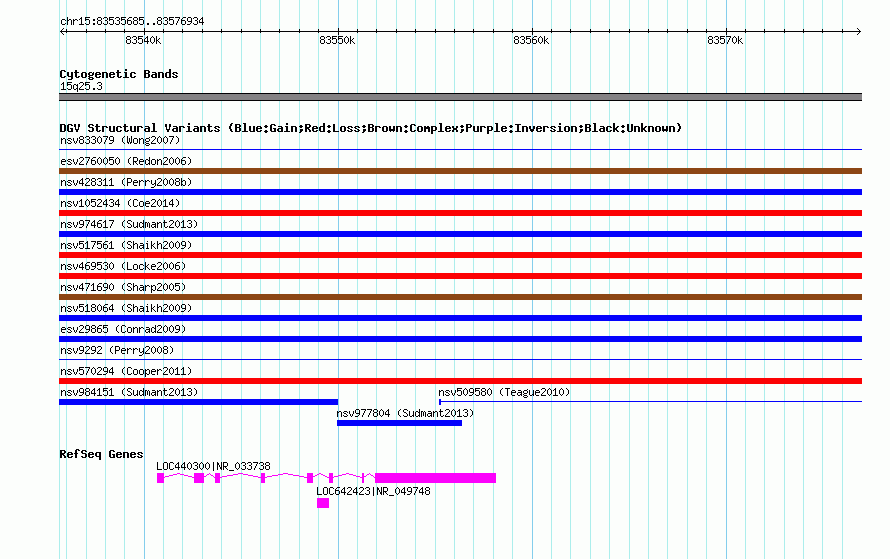Click the nsv984151 (Sudmant2013) label text
The width and height of the screenshot is (890, 559).
pos(129,392)
